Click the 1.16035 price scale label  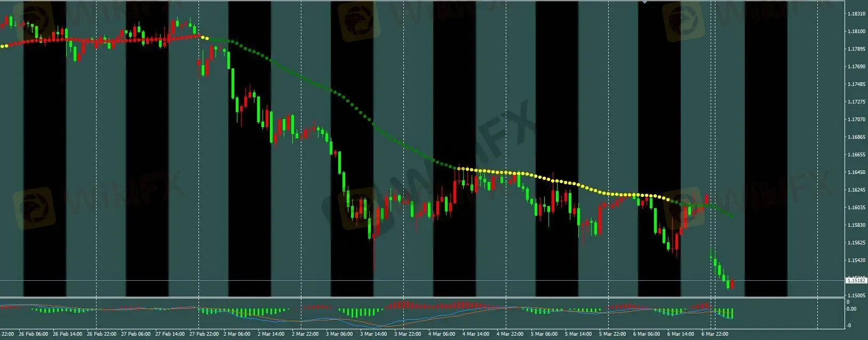[856, 208]
